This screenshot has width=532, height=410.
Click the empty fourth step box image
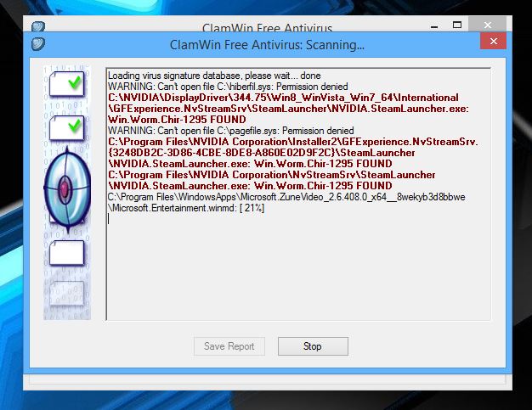pyautogui.click(x=67, y=253)
